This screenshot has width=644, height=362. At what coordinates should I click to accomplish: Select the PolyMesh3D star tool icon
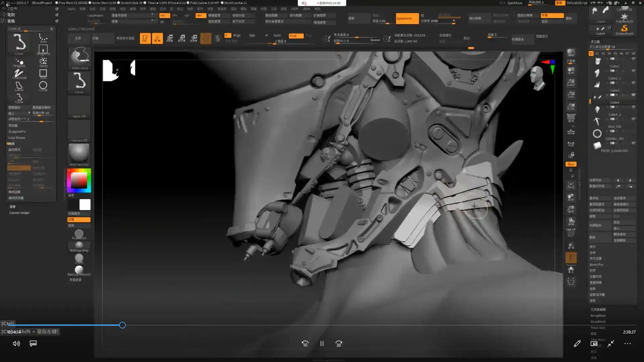point(624,17)
